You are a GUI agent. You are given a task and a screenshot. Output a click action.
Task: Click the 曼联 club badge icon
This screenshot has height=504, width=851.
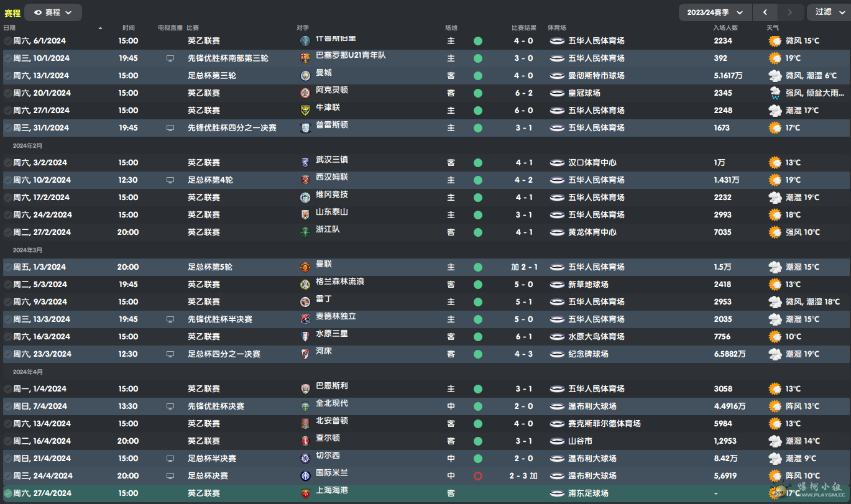[x=305, y=267]
